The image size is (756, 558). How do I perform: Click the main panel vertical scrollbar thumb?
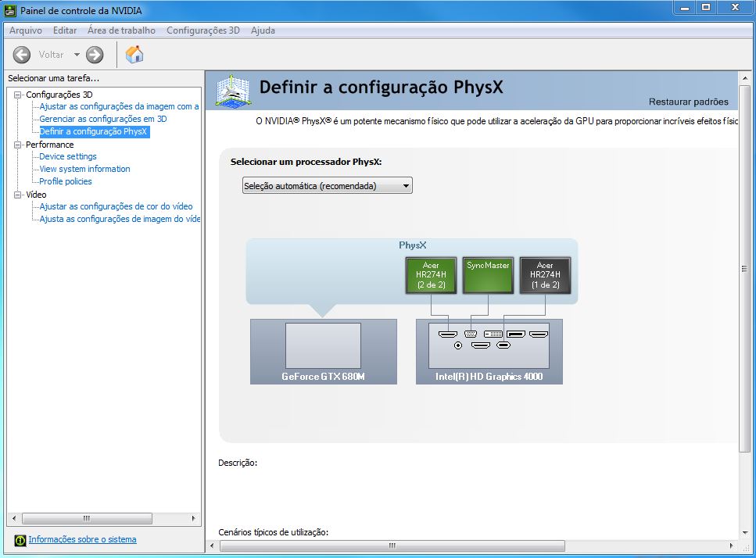pos(745,268)
